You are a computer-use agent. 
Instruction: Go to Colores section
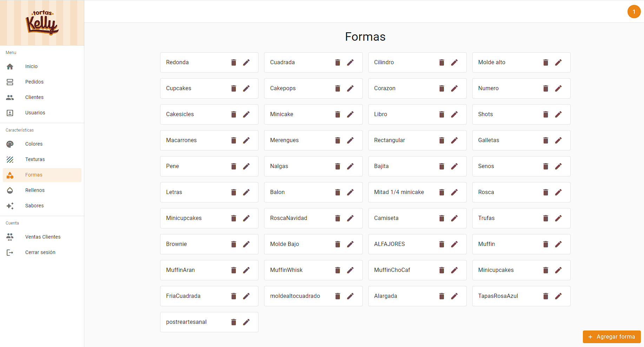(x=34, y=144)
